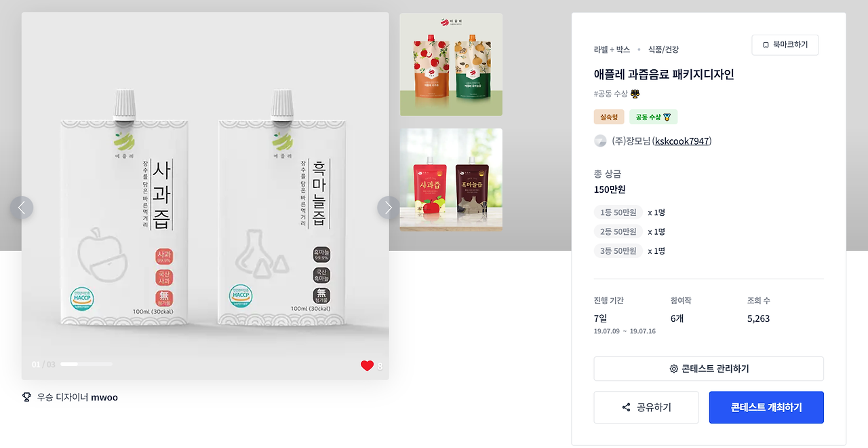Screen dimensions: 868x448
Task: Click the share icon in 공유하기 button
Action: point(626,407)
